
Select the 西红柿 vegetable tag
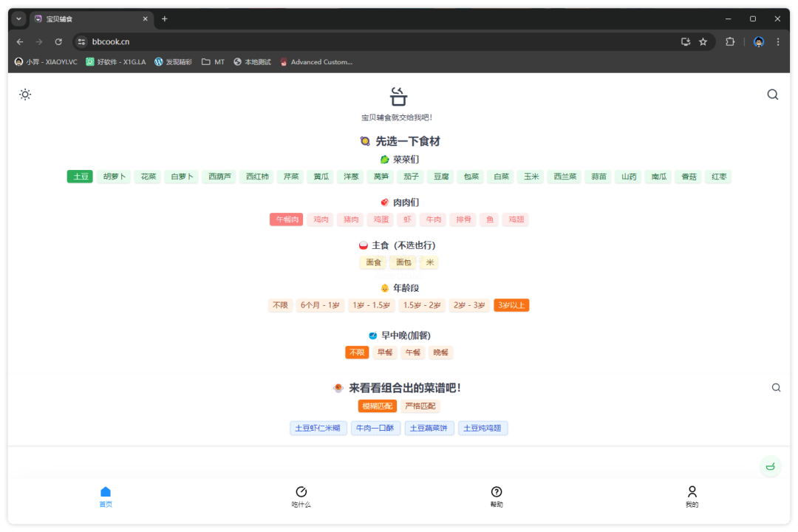257,177
